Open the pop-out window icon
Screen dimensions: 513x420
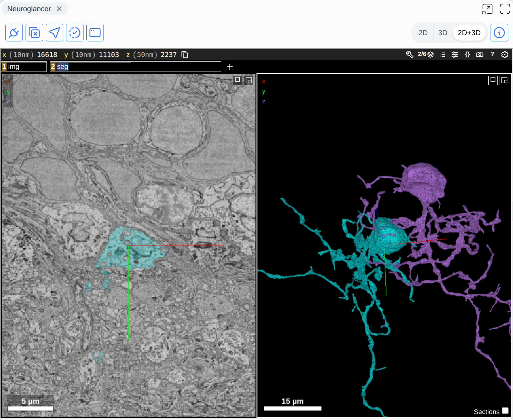click(487, 9)
